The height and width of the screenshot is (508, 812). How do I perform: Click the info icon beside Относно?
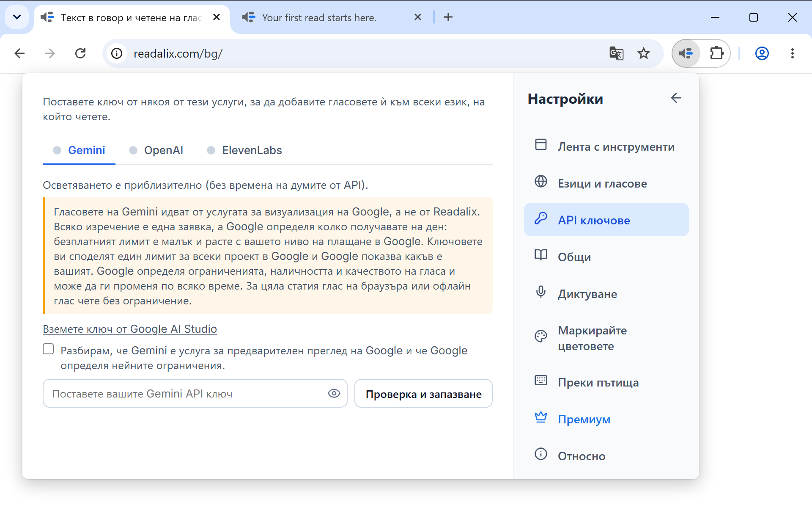click(541, 454)
